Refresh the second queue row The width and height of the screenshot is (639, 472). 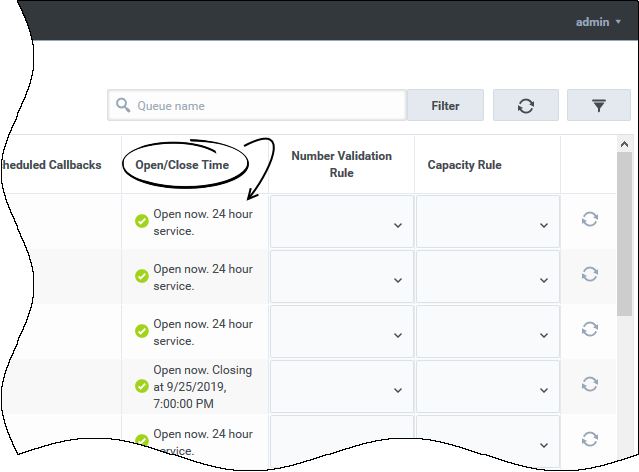click(x=590, y=275)
